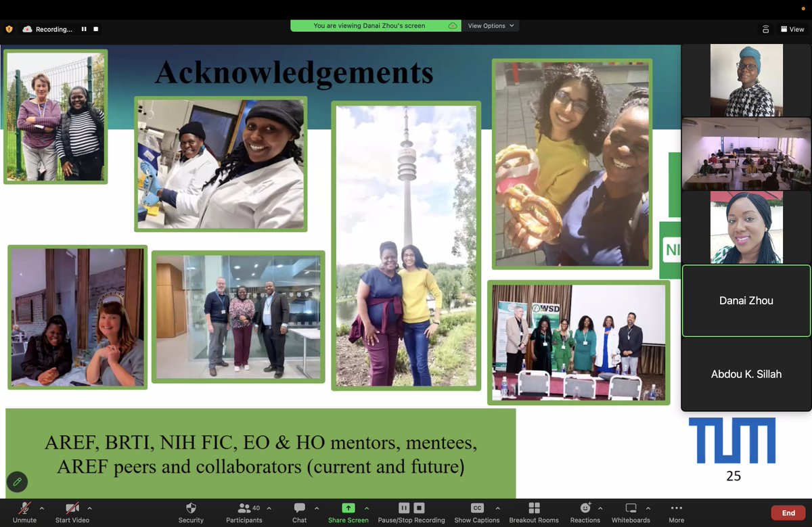
Task: Expand chevron next to Whiteboards
Action: 648,508
